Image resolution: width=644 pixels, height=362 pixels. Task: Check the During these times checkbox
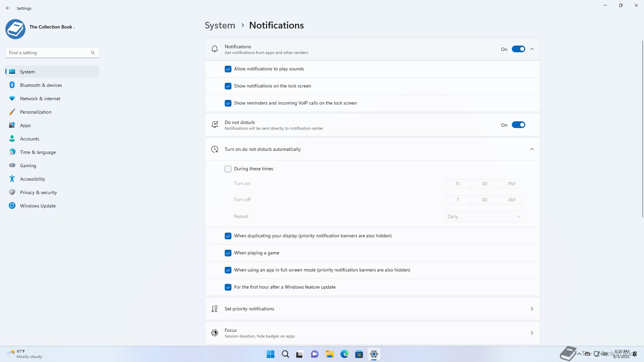(228, 169)
